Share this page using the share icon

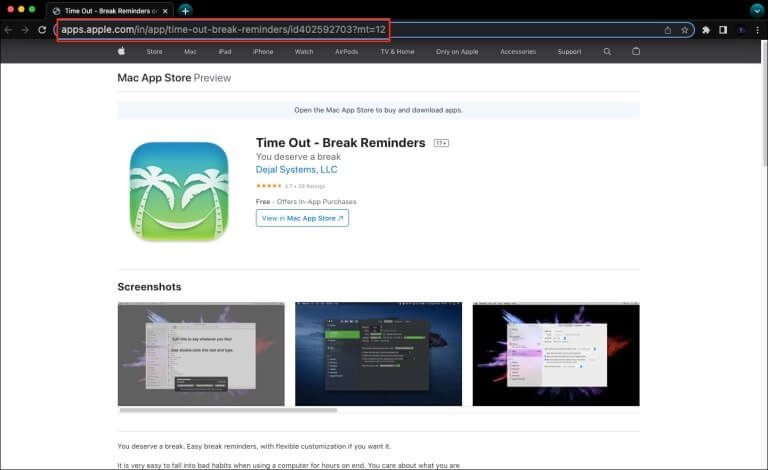click(668, 30)
